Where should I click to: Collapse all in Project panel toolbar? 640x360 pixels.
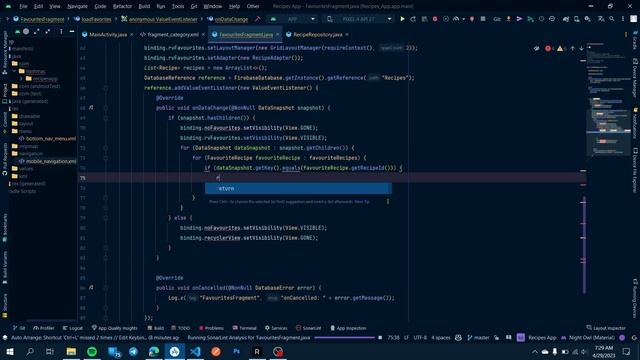point(48,31)
